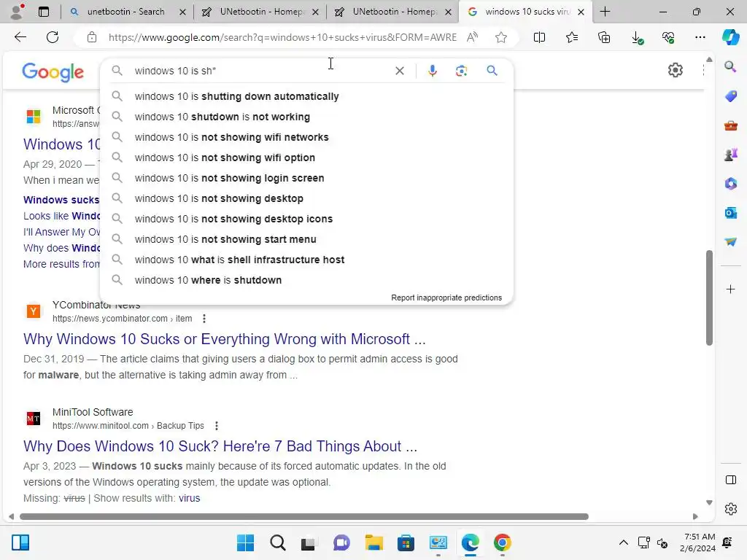Click the address bar URL field
This screenshot has height=560, width=747.
(282, 37)
